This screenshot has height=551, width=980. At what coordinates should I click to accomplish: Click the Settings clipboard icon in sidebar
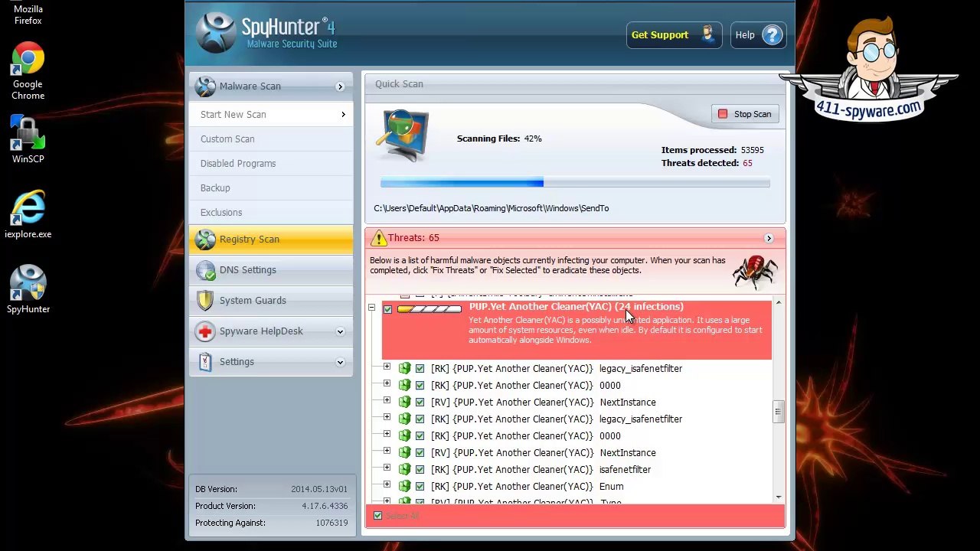pyautogui.click(x=205, y=362)
